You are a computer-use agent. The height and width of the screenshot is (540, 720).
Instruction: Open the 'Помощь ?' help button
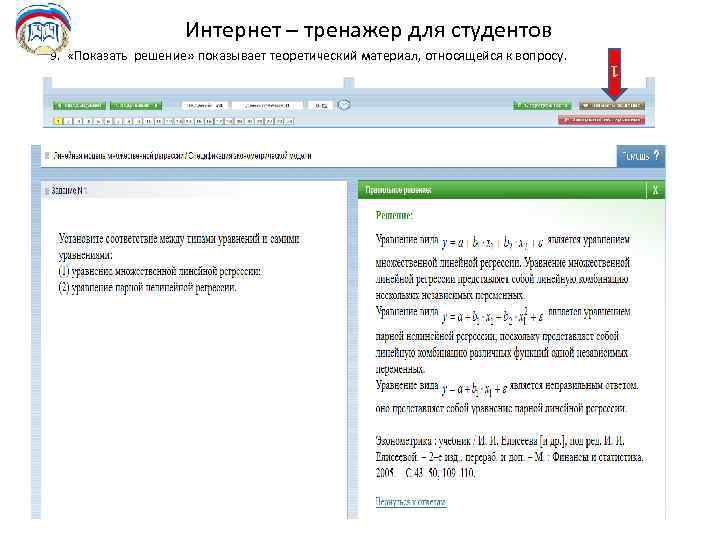coord(641,156)
